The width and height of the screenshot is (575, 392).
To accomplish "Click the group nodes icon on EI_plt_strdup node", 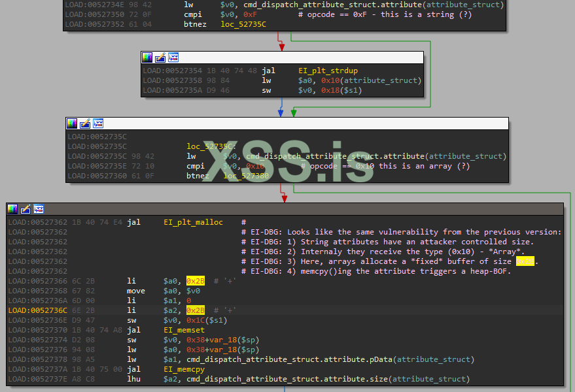I will click(x=173, y=57).
